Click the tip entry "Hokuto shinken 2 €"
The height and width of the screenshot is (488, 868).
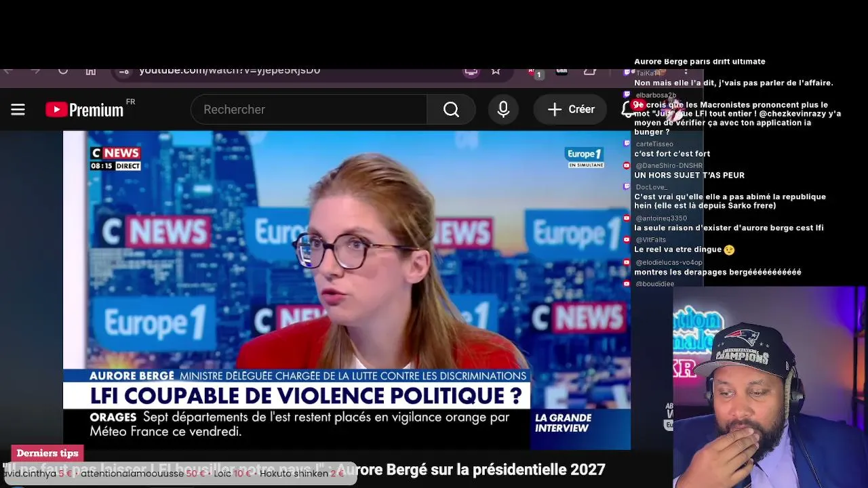coord(302,474)
